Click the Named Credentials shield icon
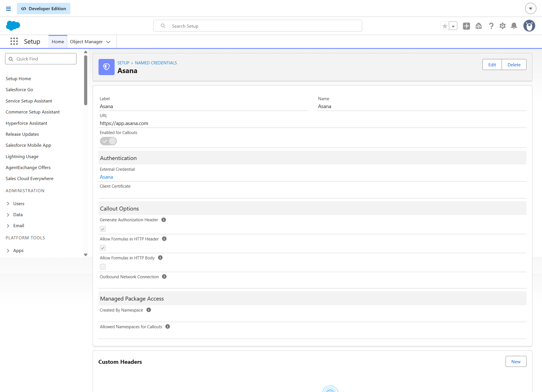The image size is (542, 392). [x=106, y=67]
